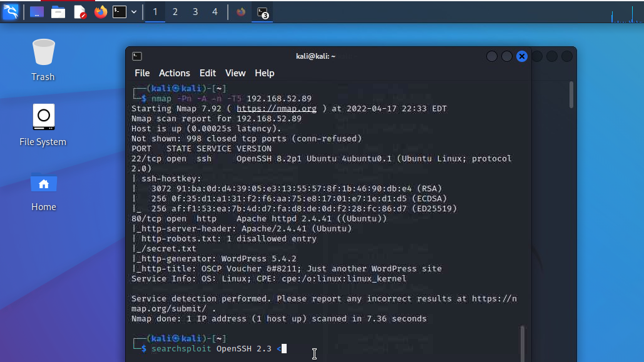Open the terminal Actions menu
Image resolution: width=644 pixels, height=362 pixels.
click(x=174, y=73)
